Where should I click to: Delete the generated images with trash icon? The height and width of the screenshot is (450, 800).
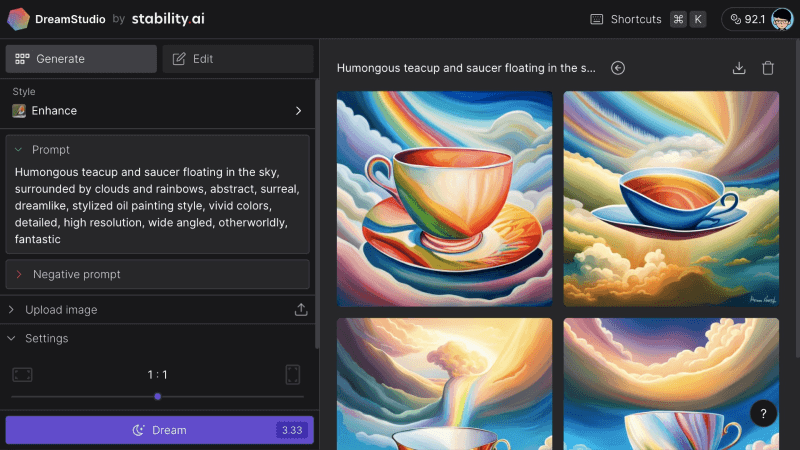tap(768, 68)
